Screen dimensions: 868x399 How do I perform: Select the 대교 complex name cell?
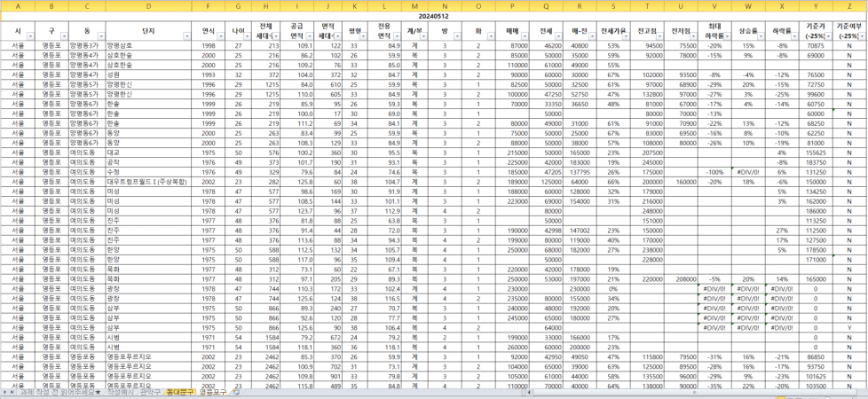(148, 153)
